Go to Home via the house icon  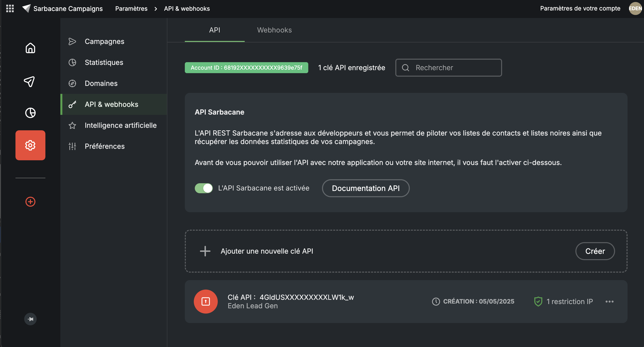point(30,48)
